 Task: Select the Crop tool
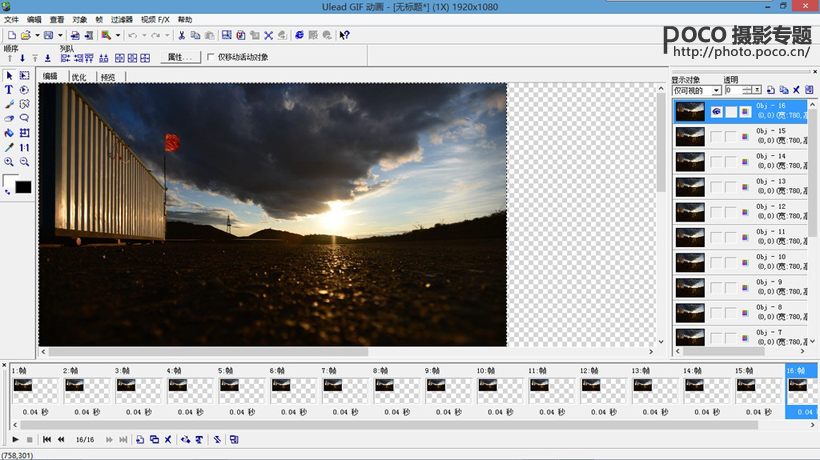pyautogui.click(x=24, y=133)
